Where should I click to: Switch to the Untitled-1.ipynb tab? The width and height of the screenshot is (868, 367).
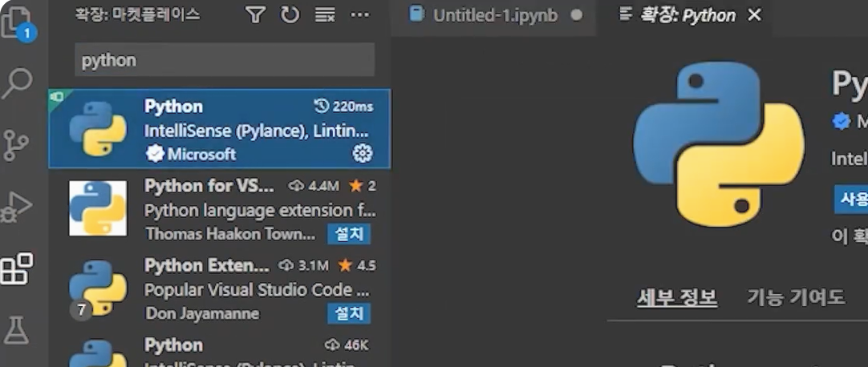click(x=495, y=15)
